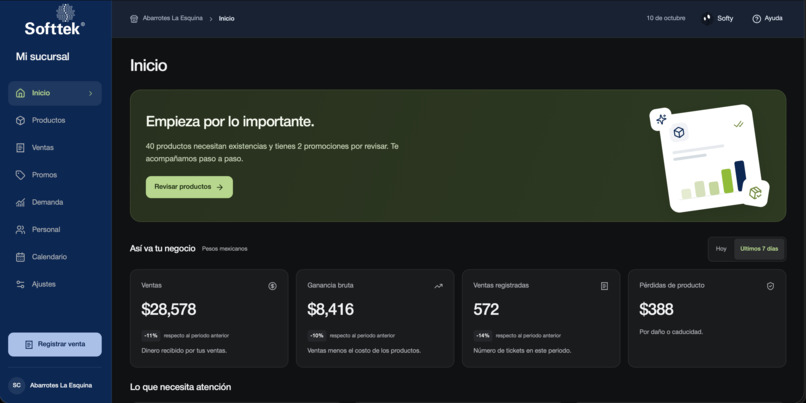Click the Registrar venta button
The width and height of the screenshot is (806, 403).
click(x=55, y=344)
